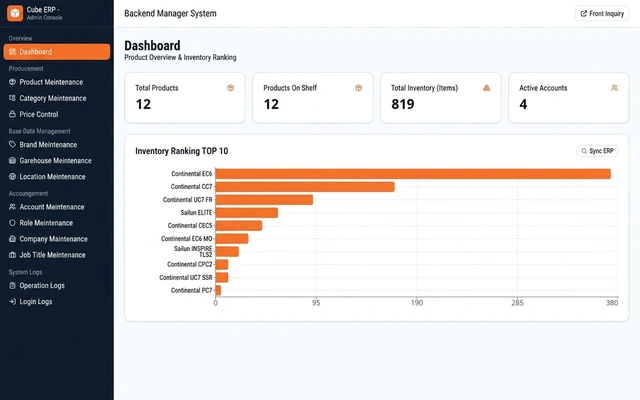This screenshot has width=640, height=400.
Task: Click the Total Products card cube icon
Action: [x=231, y=88]
